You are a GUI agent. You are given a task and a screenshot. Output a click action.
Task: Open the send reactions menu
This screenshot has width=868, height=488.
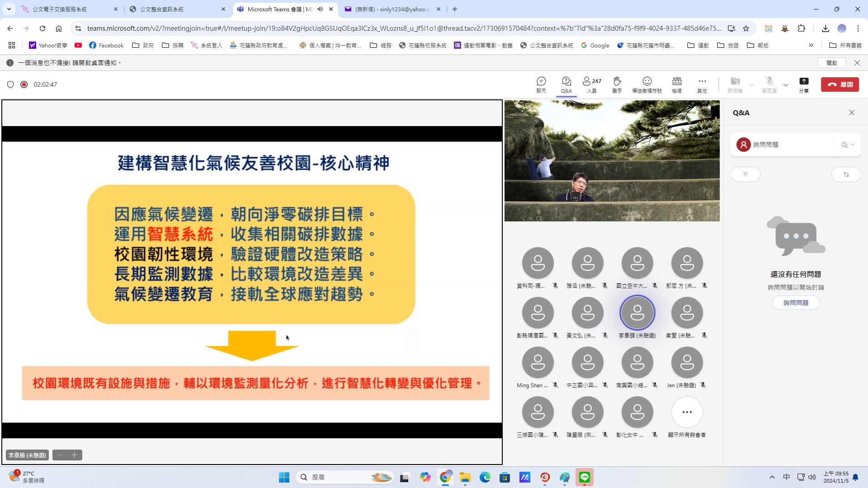[x=647, y=84]
